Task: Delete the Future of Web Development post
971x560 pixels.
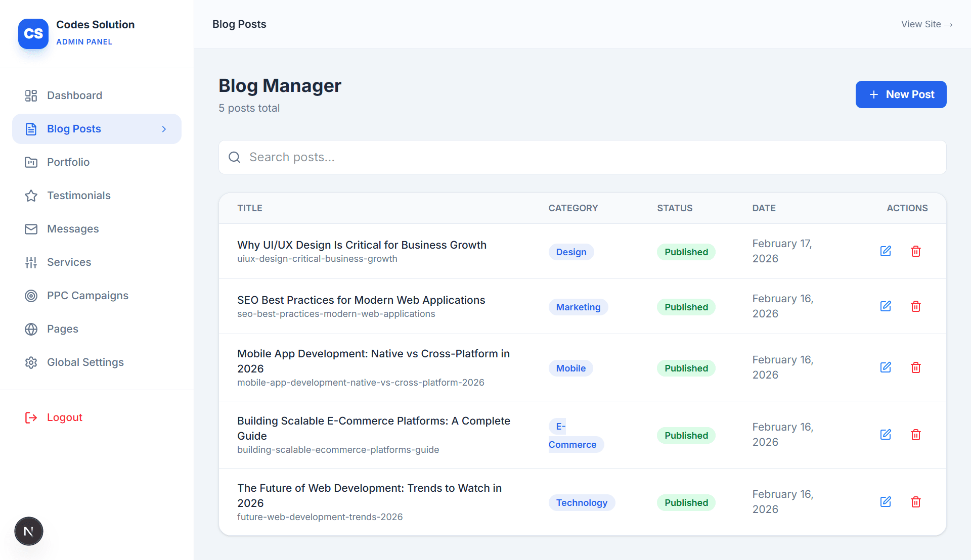Action: click(916, 502)
